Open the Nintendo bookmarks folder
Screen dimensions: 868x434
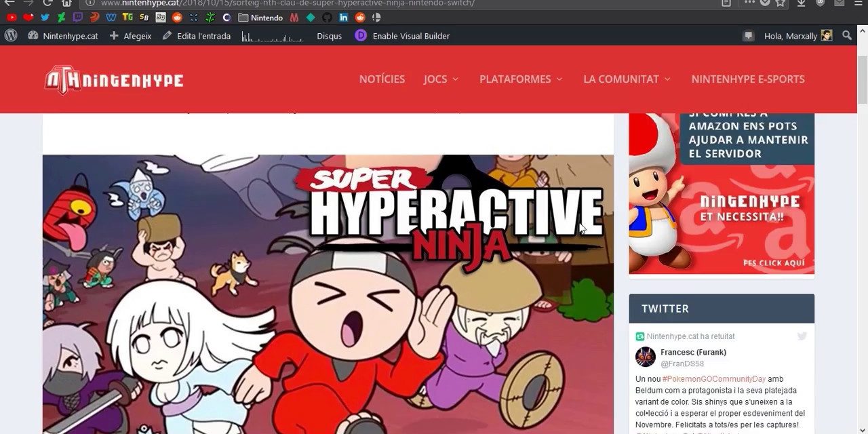(x=260, y=18)
